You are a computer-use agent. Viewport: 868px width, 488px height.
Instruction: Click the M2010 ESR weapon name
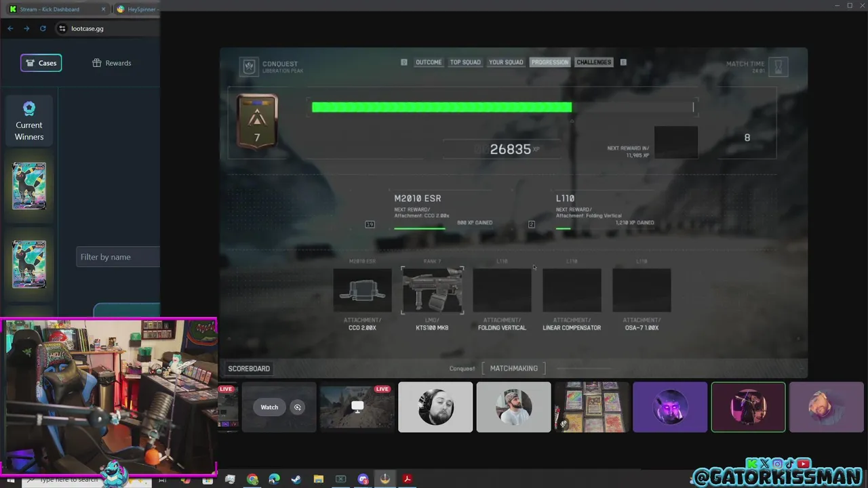pos(418,199)
